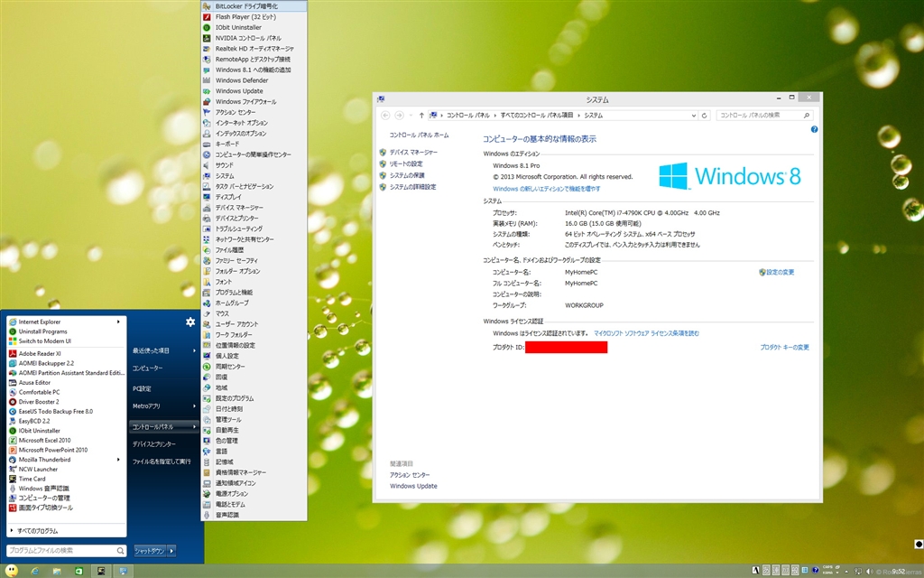Image resolution: width=924 pixels, height=578 pixels.
Task: Refresh the システム window address bar
Action: [704, 116]
